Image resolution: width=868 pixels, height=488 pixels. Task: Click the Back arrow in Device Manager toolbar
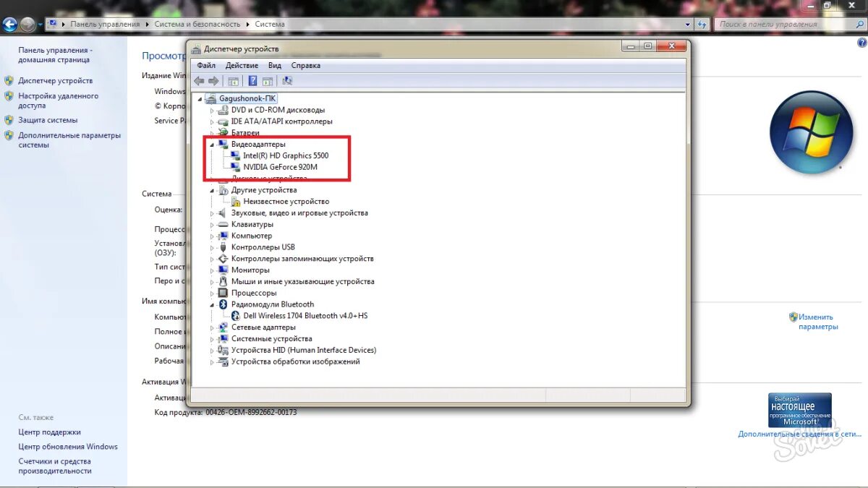199,81
